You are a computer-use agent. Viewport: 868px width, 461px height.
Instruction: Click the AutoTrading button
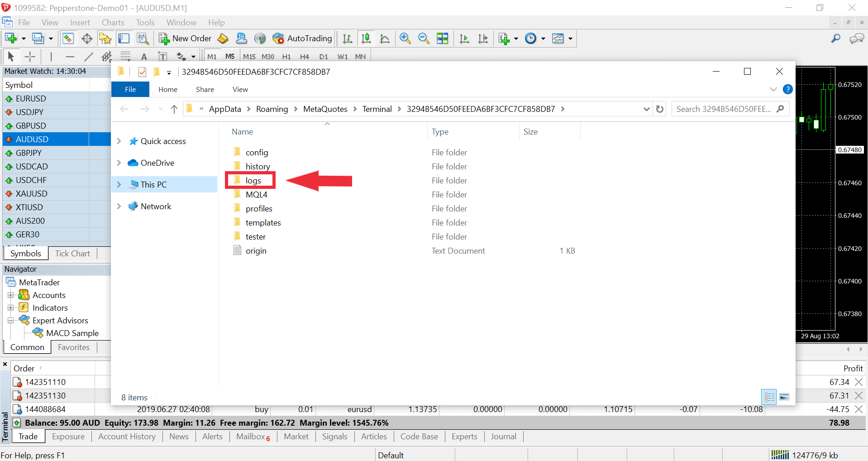click(302, 38)
